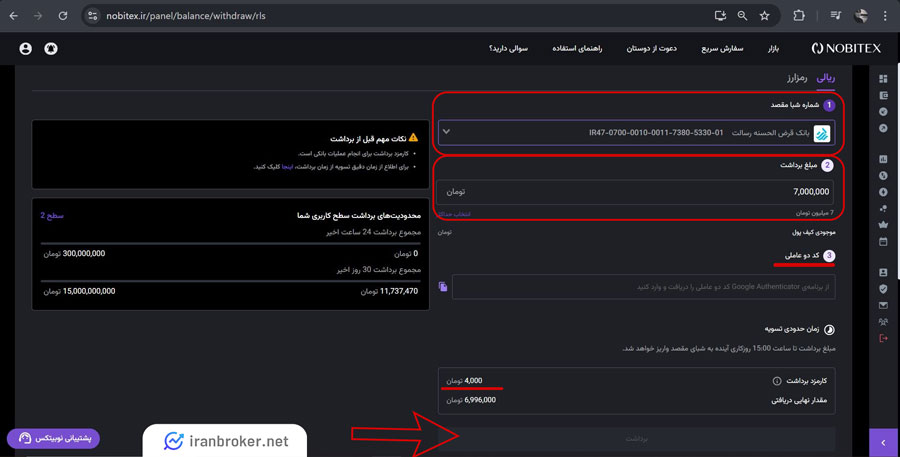900x457 pixels.
Task: Reload the page
Action: [x=63, y=16]
